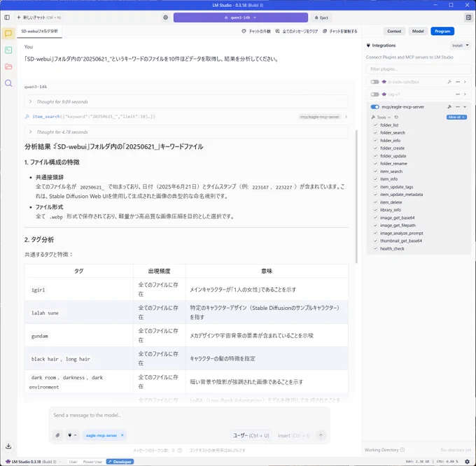Start a new chat with the 新しいチャット button

[39, 17]
